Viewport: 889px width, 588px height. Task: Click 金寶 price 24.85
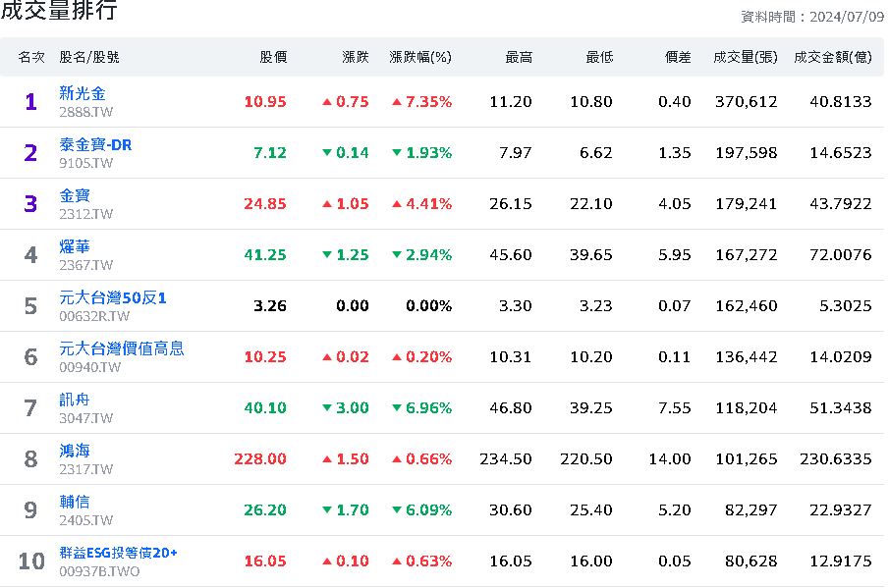click(x=265, y=204)
